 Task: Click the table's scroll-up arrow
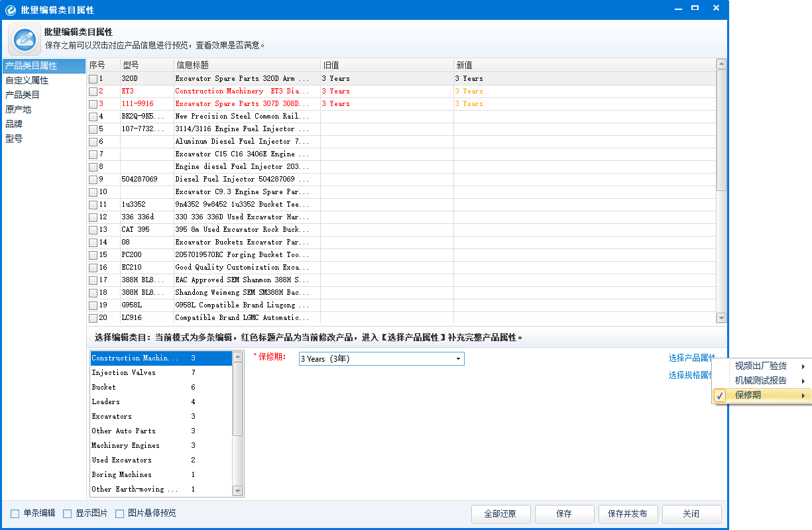click(721, 64)
